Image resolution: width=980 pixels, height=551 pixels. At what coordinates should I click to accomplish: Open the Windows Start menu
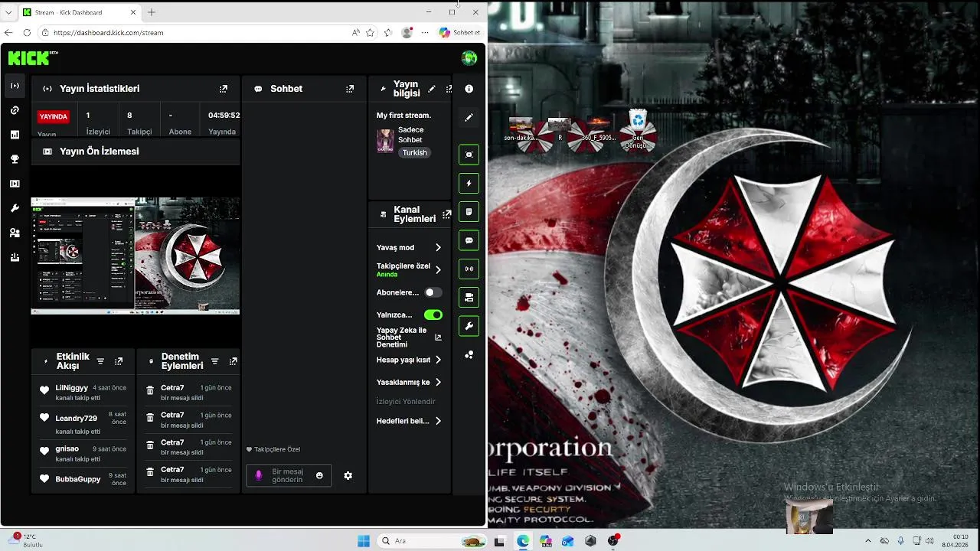click(x=364, y=541)
